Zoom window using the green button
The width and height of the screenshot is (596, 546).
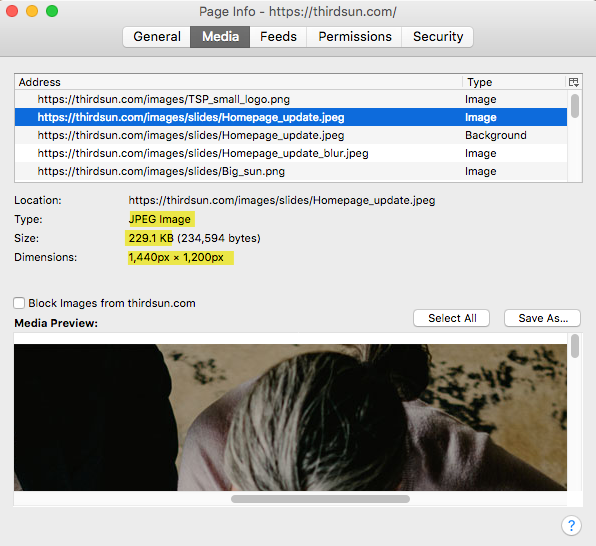52,11
